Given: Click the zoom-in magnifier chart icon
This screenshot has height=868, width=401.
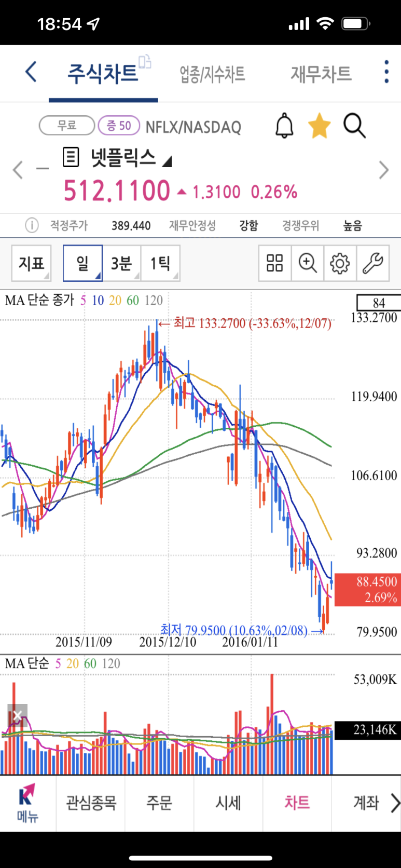Looking at the screenshot, I should pos(308,263).
